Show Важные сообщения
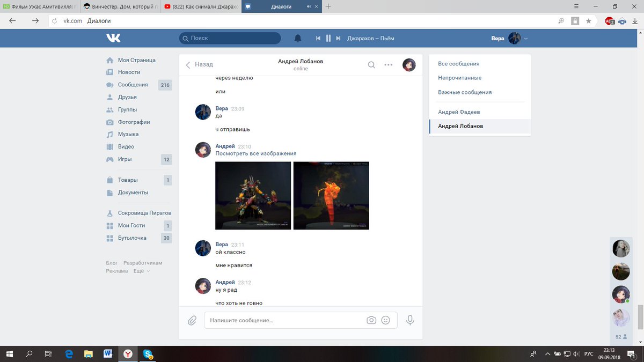 tap(465, 92)
